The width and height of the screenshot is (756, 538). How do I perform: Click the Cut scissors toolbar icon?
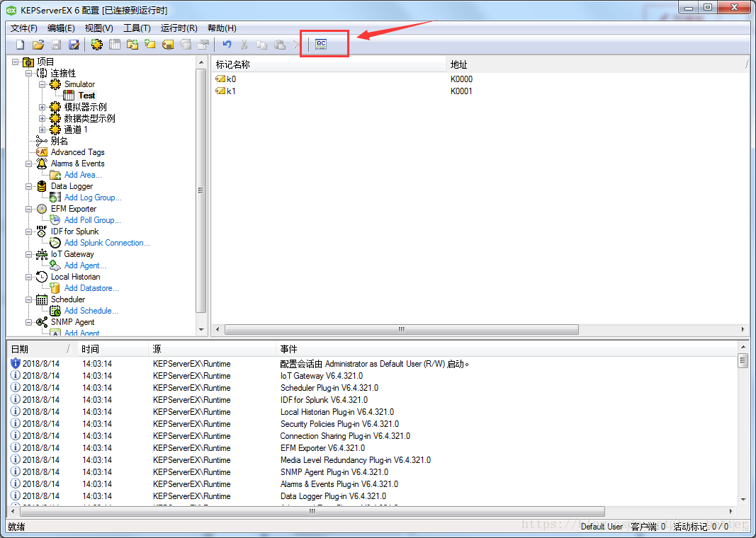click(x=244, y=45)
